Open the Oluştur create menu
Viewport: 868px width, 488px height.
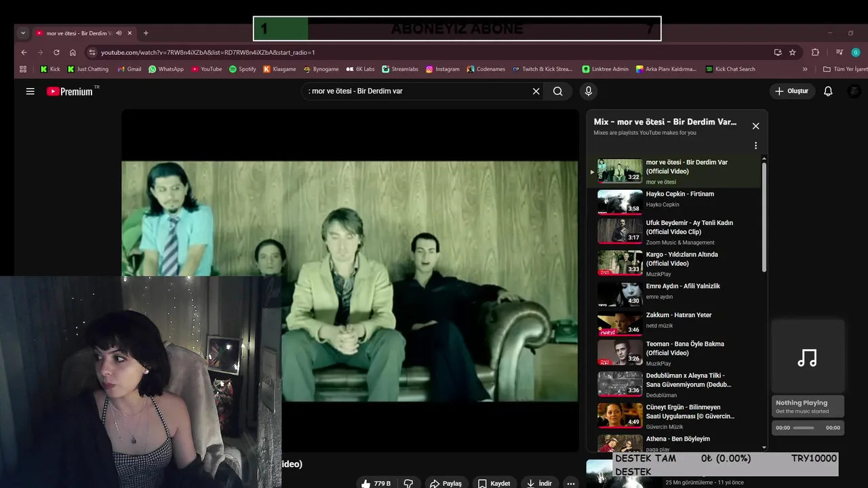pos(791,91)
